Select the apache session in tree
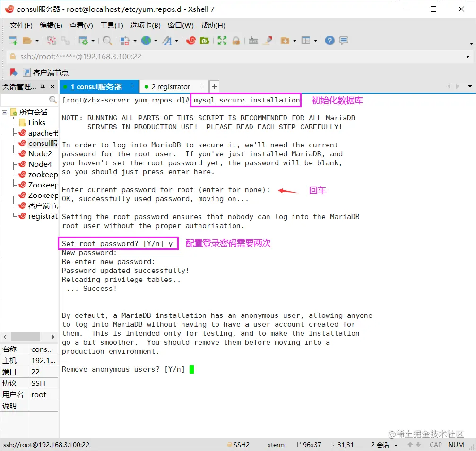The height and width of the screenshot is (451, 476). point(38,133)
